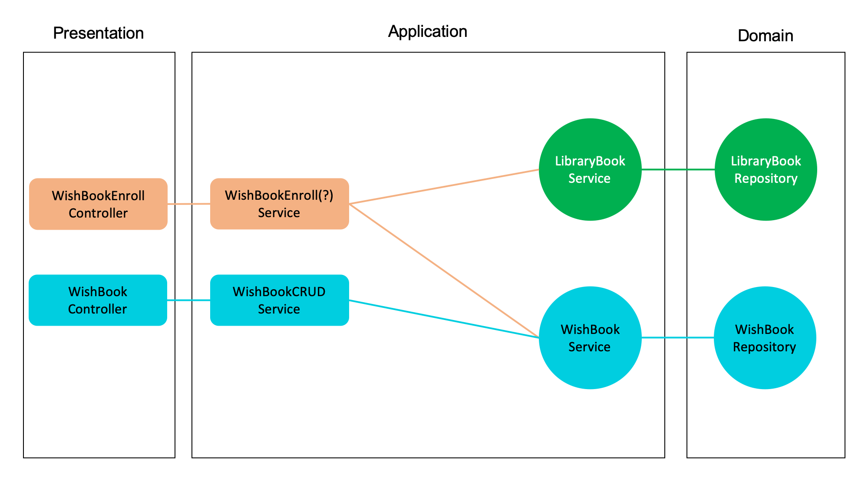This screenshot has height=482, width=868.
Task: Click the Presentation layer heading
Action: click(x=99, y=33)
